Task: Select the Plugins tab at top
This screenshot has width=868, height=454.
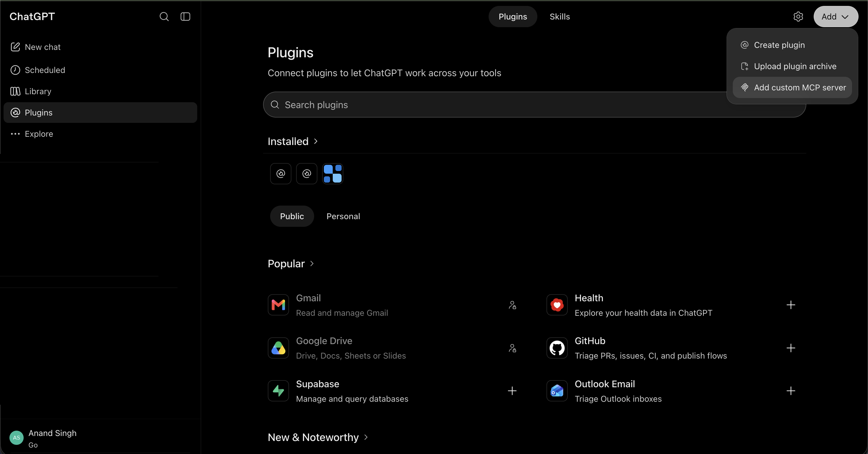Action: click(513, 17)
